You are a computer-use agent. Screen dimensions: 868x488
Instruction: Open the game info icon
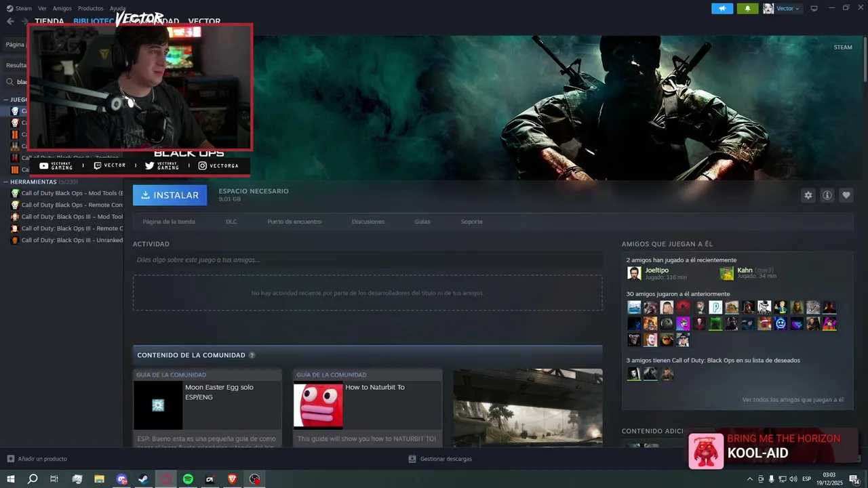(827, 195)
